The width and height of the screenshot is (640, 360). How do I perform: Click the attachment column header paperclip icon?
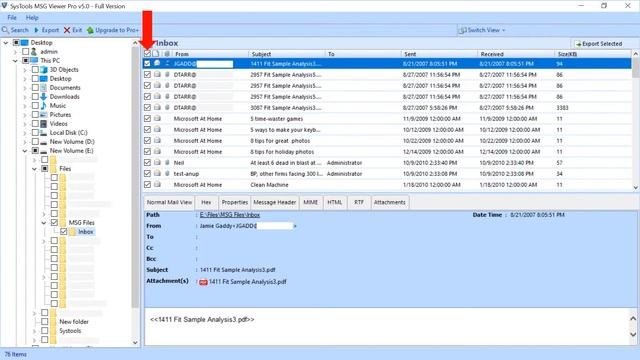167,54
